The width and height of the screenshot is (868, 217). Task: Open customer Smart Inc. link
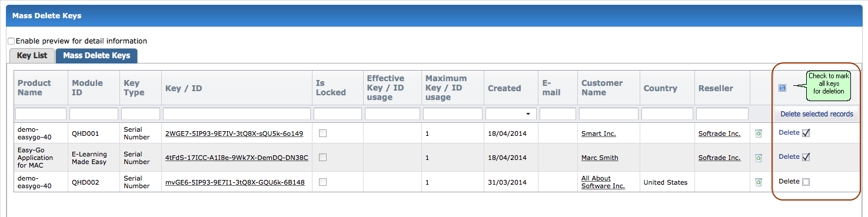point(598,133)
